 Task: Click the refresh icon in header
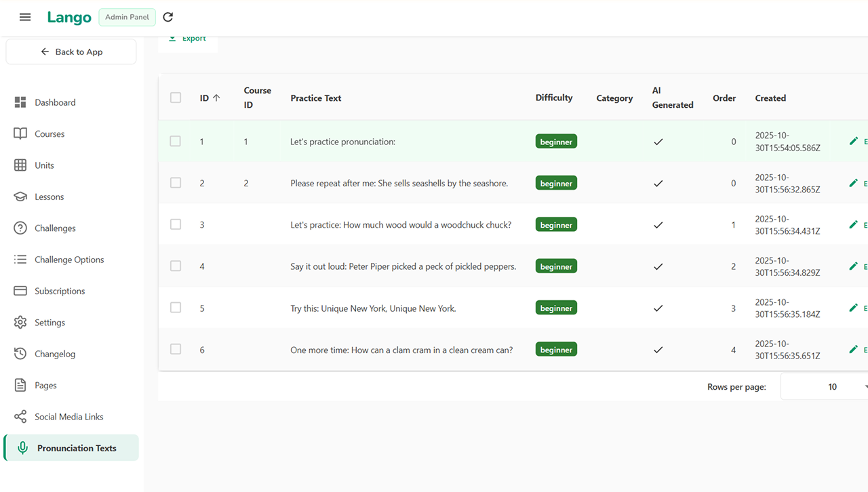pyautogui.click(x=168, y=17)
